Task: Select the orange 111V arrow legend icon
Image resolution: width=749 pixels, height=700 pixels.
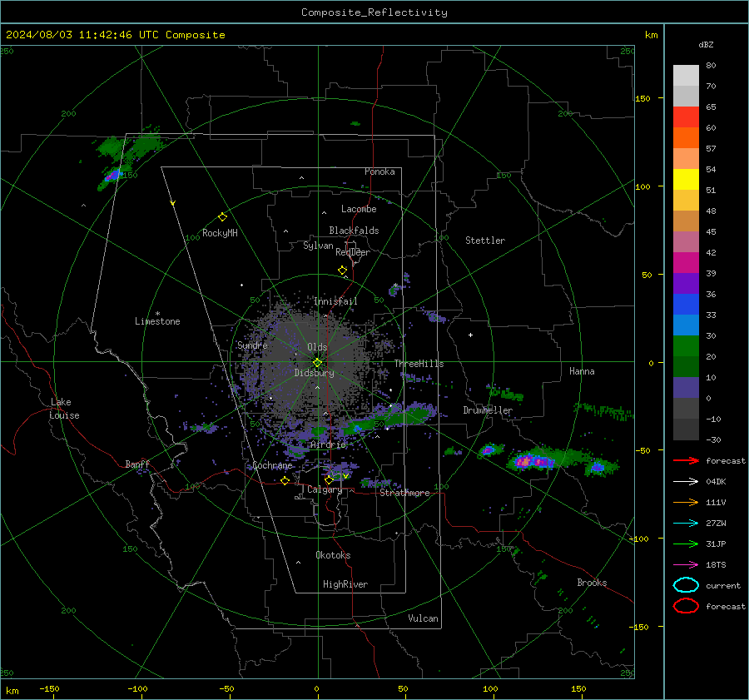Action: 686,502
